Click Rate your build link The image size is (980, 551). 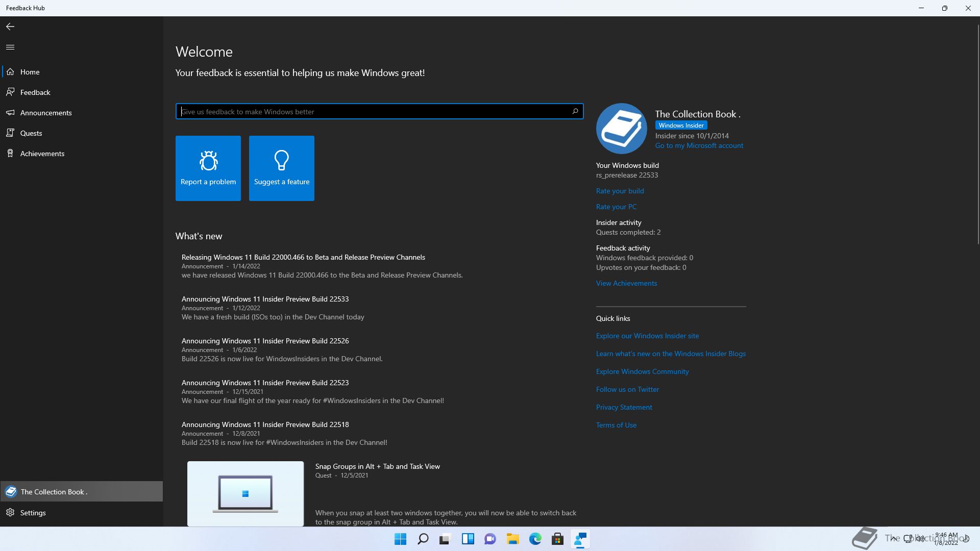[620, 191]
